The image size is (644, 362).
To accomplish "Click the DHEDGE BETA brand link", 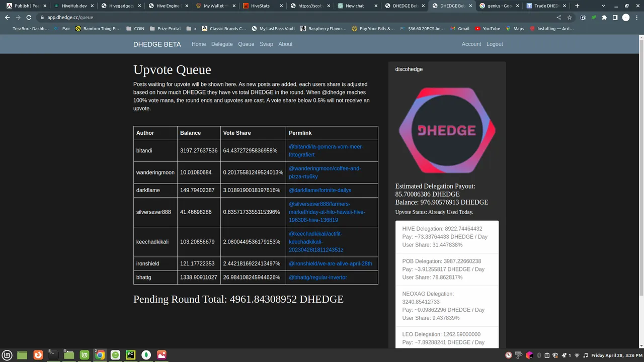I will [x=157, y=44].
